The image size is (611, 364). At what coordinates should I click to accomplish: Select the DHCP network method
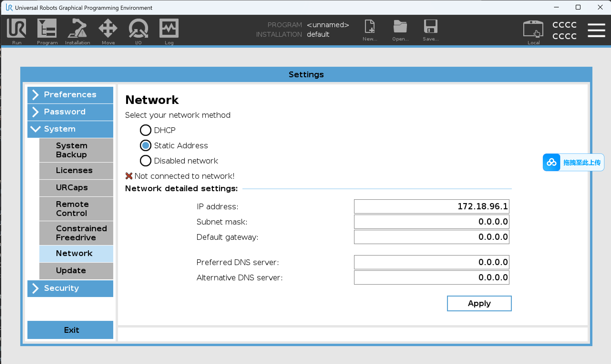pyautogui.click(x=146, y=130)
